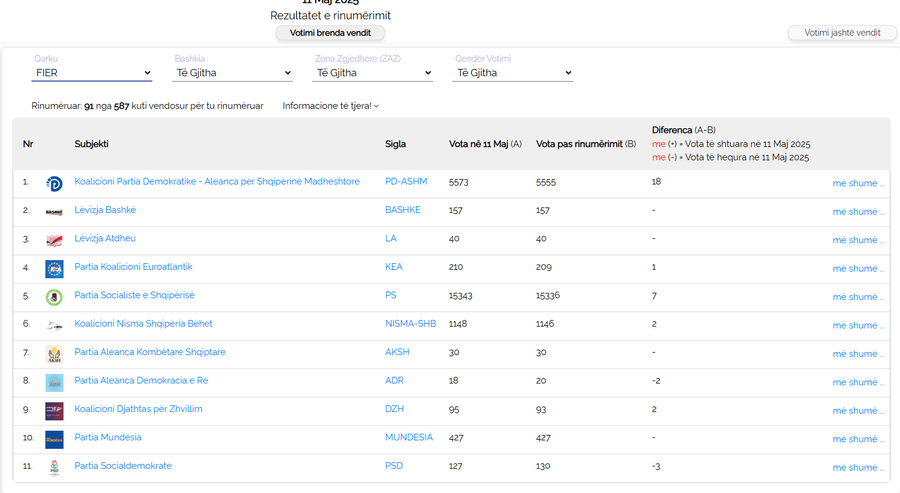The image size is (900, 493).
Task: Click the Vota në 11 Maj column header
Action: click(x=485, y=144)
